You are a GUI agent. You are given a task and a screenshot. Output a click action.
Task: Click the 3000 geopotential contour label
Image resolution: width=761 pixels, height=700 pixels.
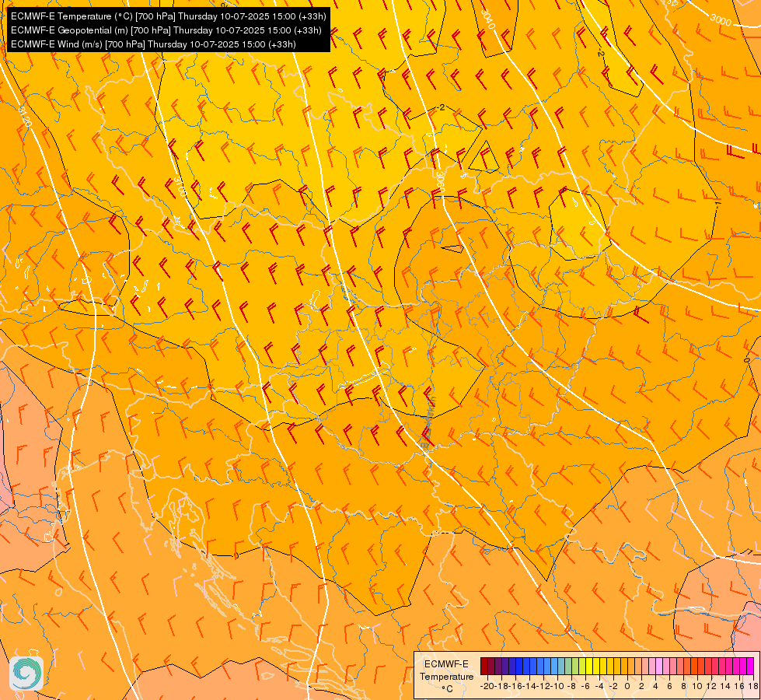[x=721, y=20]
